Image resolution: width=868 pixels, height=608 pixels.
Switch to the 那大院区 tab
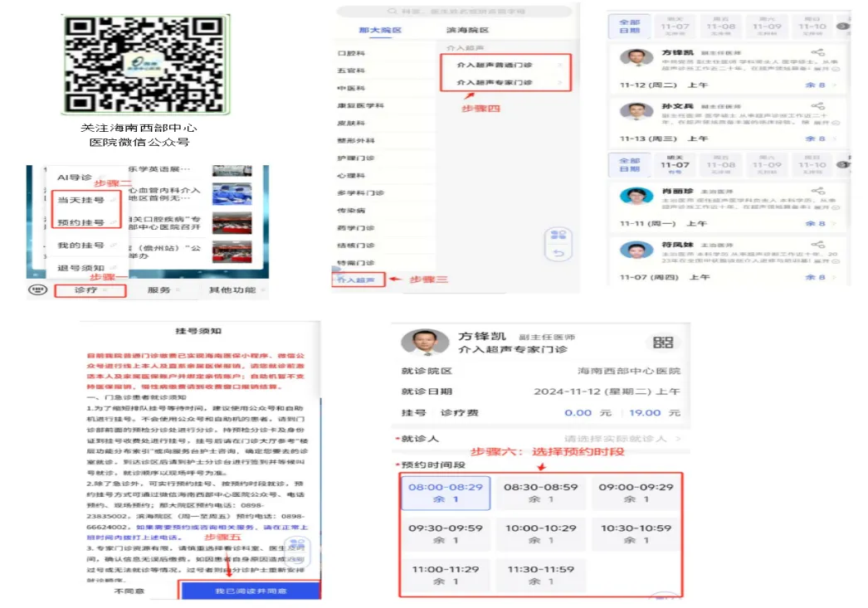380,30
